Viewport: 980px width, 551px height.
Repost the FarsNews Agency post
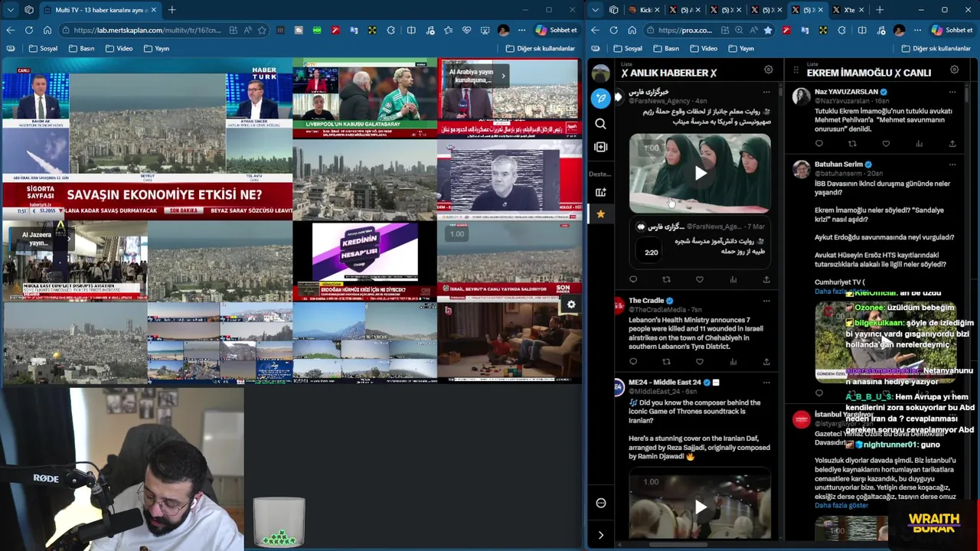(x=666, y=279)
